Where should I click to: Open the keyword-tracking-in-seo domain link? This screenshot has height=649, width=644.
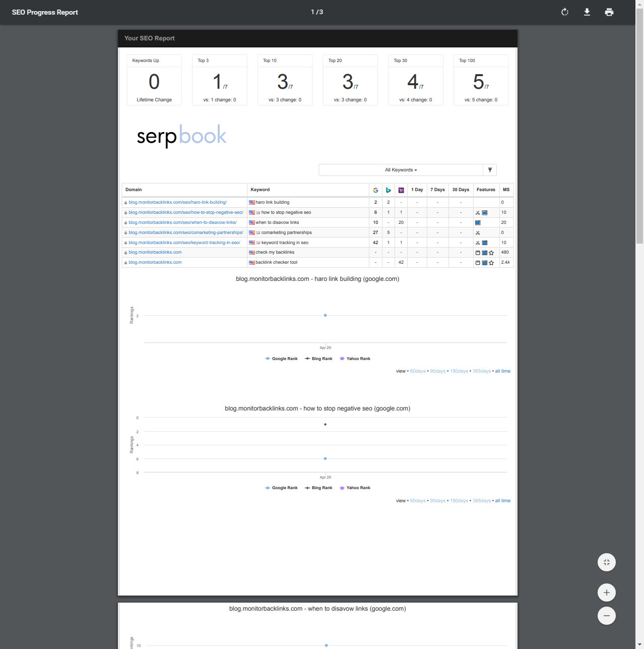[x=184, y=243]
